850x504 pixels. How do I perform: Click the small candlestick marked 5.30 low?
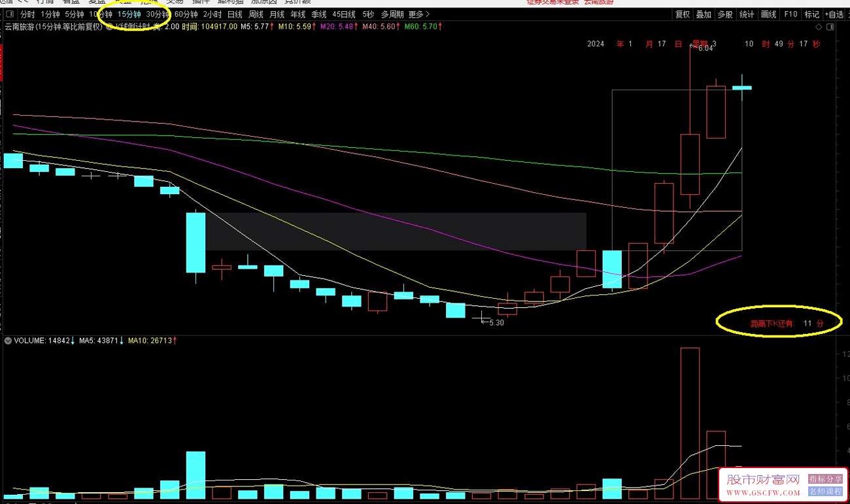pos(482,318)
